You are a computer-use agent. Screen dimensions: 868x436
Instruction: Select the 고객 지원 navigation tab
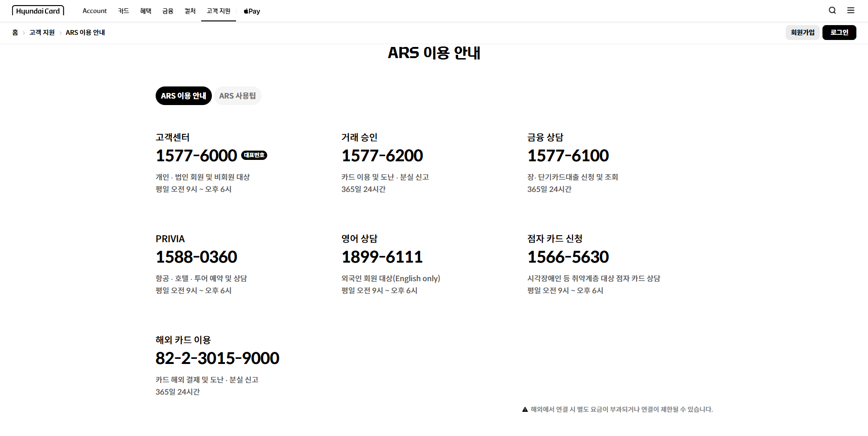[x=218, y=11]
